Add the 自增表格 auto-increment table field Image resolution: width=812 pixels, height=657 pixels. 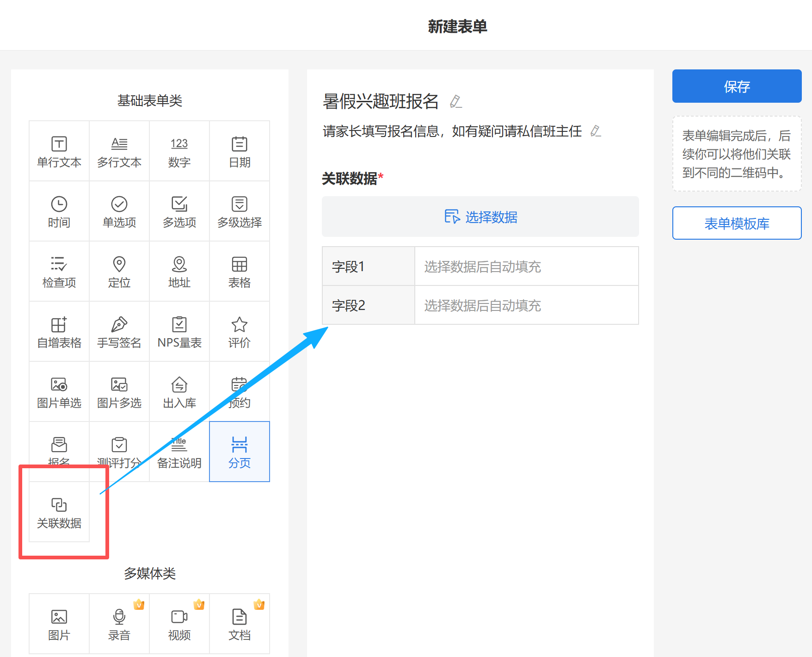(59, 332)
